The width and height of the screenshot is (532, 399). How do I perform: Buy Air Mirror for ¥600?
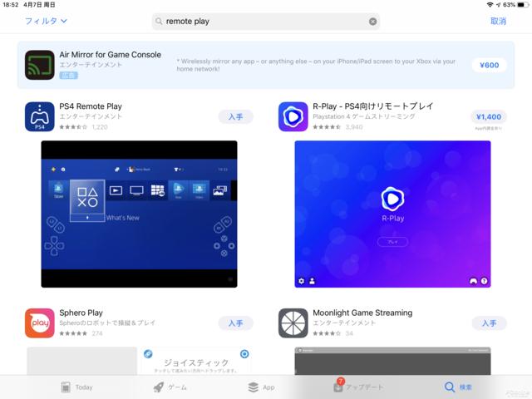tap(489, 65)
